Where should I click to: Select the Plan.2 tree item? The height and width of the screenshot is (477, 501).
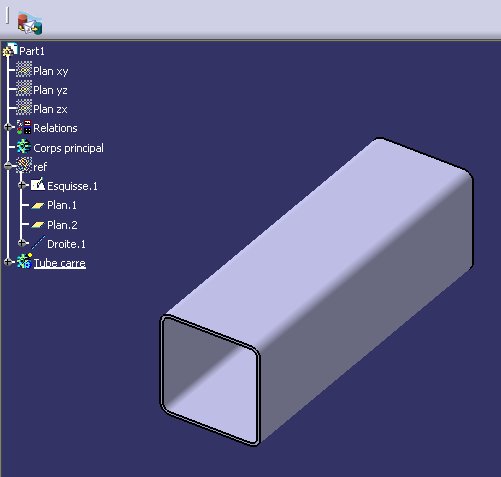coord(54,225)
